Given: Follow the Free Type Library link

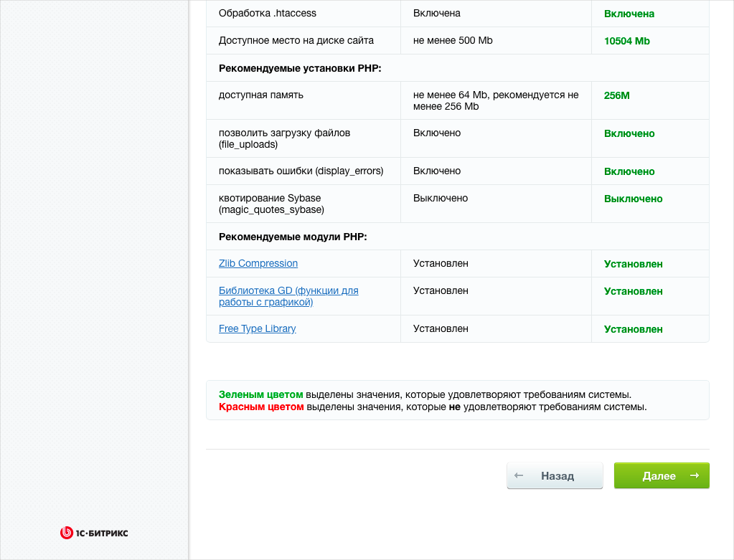Looking at the screenshot, I should click(257, 328).
